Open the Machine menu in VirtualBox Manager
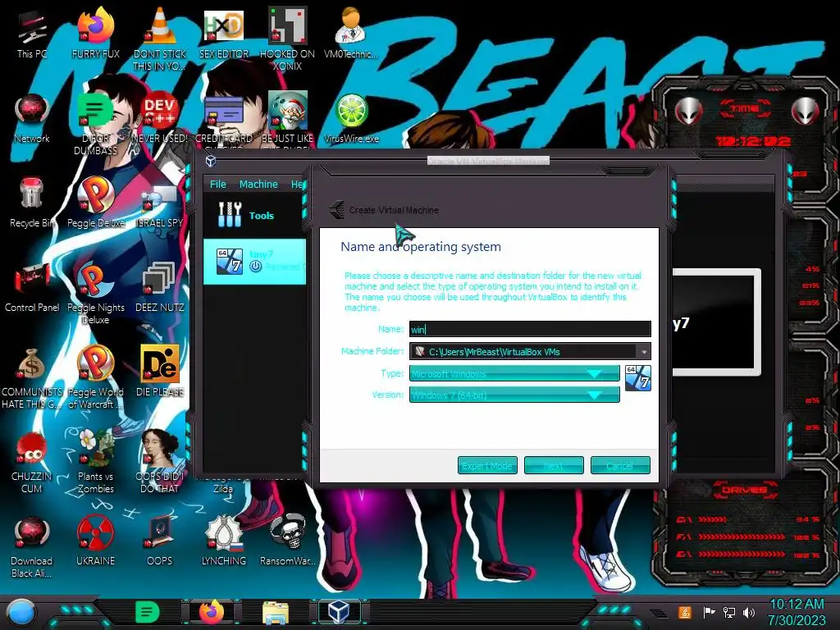Viewport: 840px width, 630px height. click(258, 184)
